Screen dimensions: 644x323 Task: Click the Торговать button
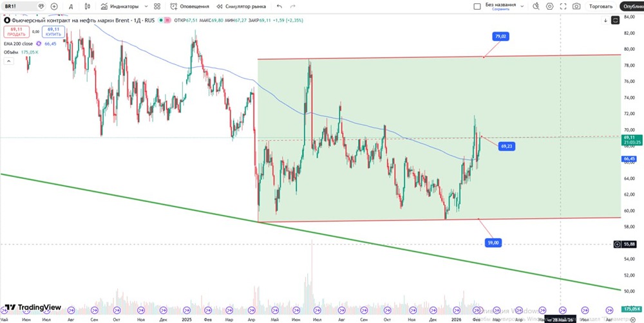coord(600,6)
